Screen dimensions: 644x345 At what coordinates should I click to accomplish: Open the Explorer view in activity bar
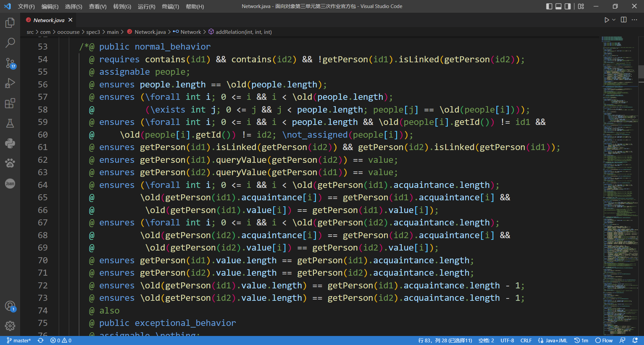[10, 23]
